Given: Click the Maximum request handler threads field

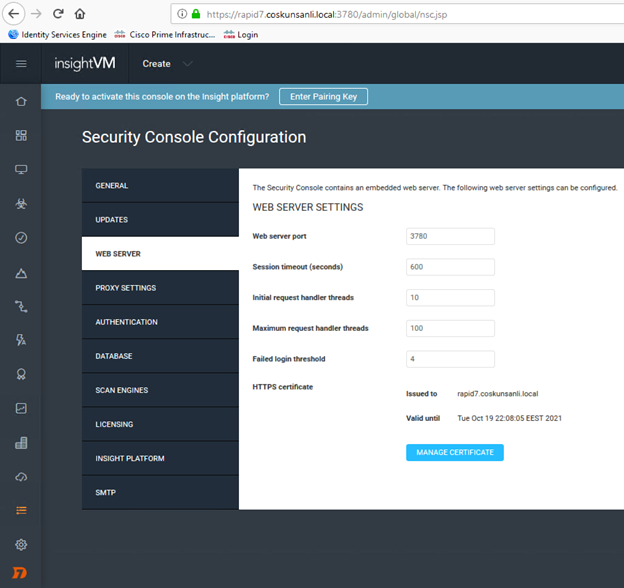Looking at the screenshot, I should click(x=450, y=328).
